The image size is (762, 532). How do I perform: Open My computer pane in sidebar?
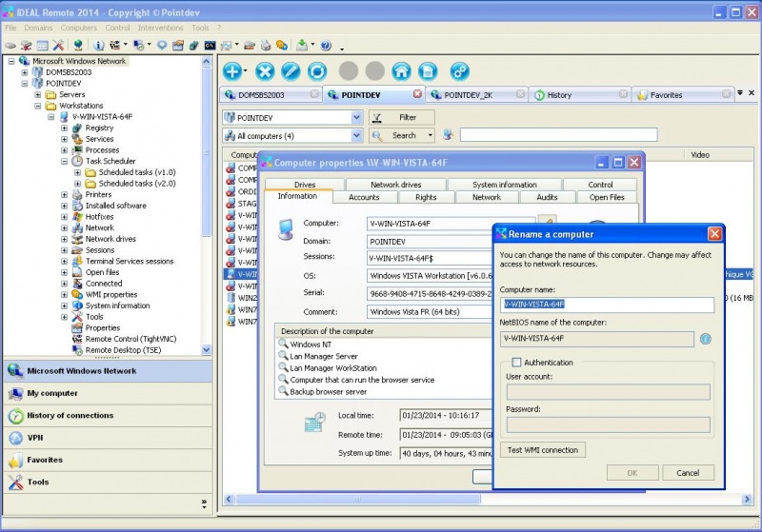point(108,393)
